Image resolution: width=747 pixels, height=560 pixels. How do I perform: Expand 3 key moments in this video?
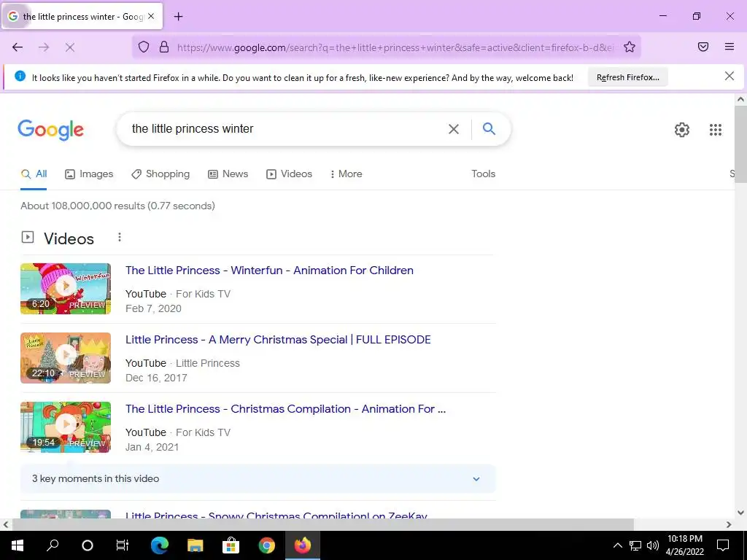pos(258,478)
